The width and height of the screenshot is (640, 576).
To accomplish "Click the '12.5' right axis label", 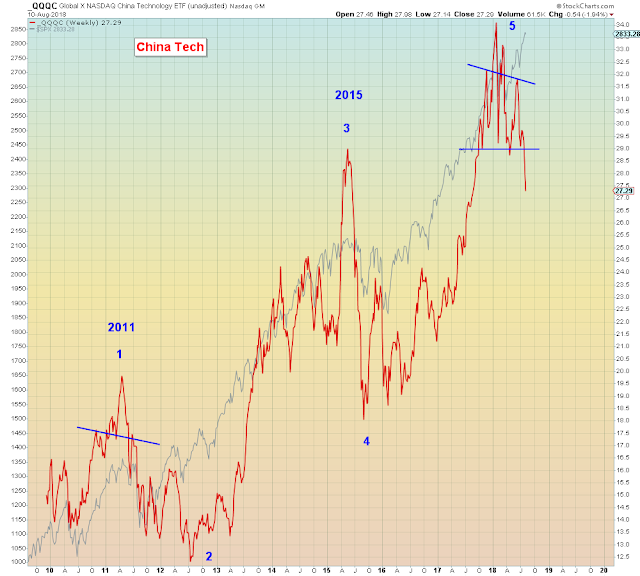I will tap(622, 556).
